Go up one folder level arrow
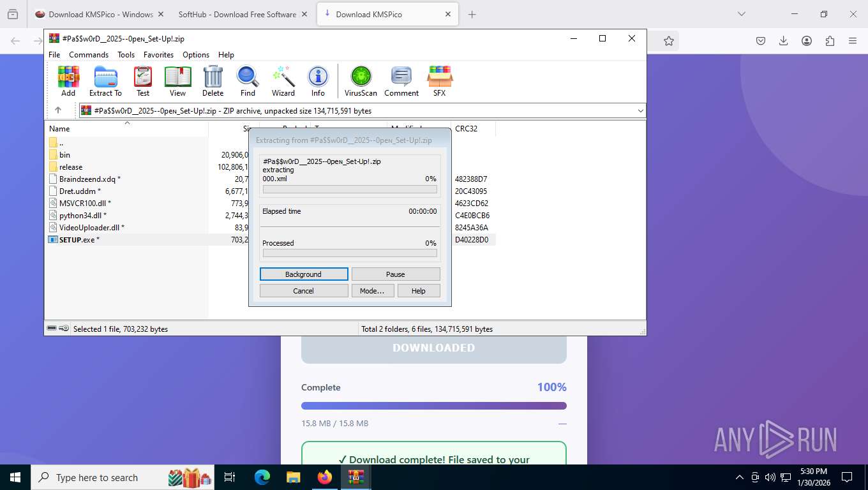868x490 pixels. [58, 110]
